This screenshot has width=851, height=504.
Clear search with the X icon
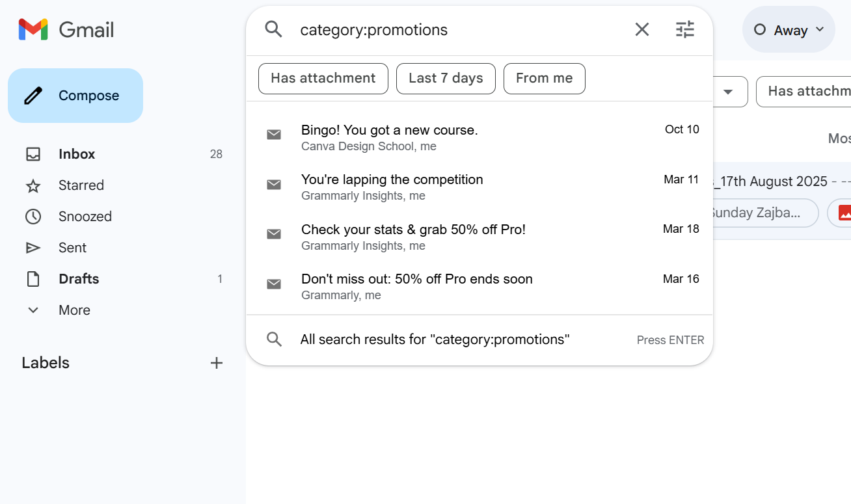[x=642, y=29]
